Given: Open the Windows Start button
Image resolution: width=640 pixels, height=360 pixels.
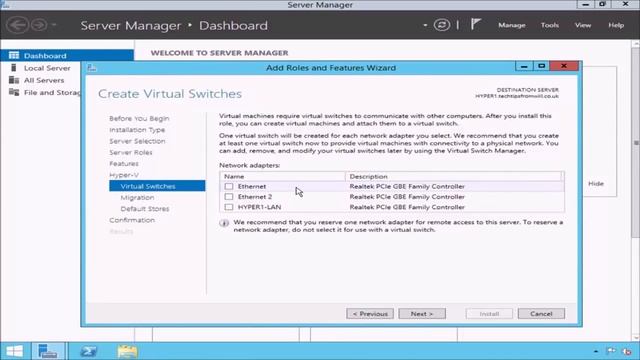Looking at the screenshot, I should (14, 351).
